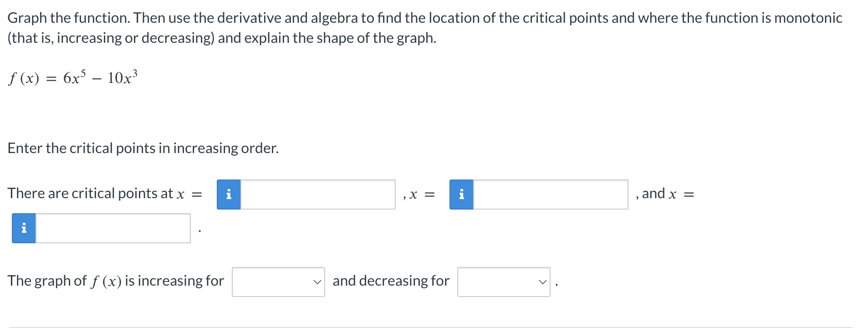The width and height of the screenshot is (868, 328).
Task: Click inside the second critical point answer box
Action: [551, 195]
